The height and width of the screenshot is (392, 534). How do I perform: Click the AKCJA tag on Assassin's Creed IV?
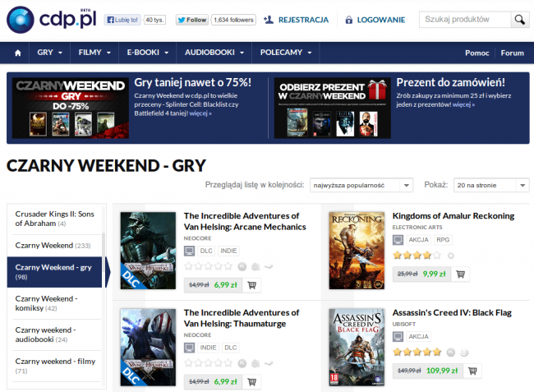pyautogui.click(x=418, y=336)
